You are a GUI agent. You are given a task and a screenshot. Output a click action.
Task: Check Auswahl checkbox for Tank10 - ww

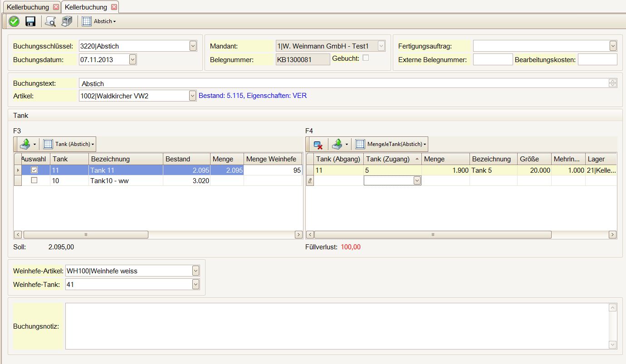pyautogui.click(x=34, y=180)
